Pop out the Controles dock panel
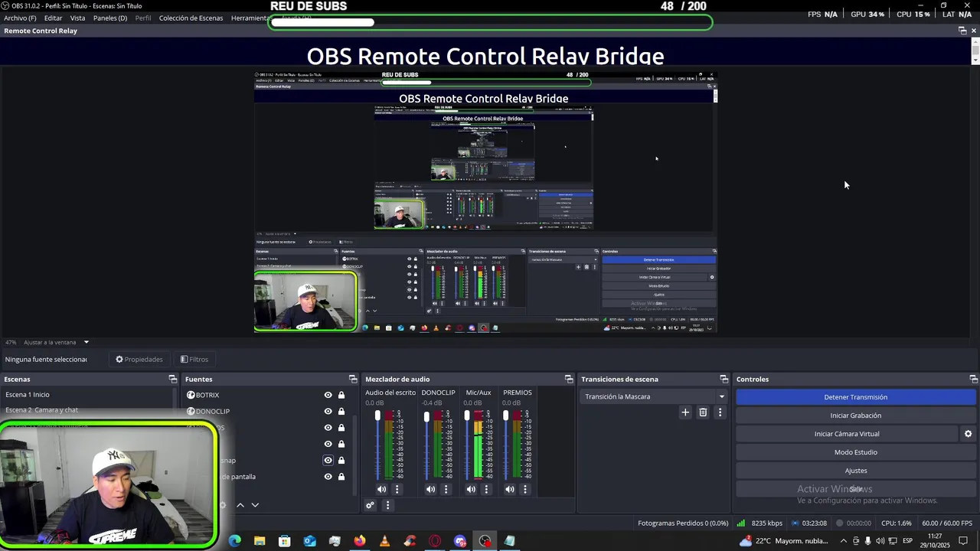 pos(973,379)
